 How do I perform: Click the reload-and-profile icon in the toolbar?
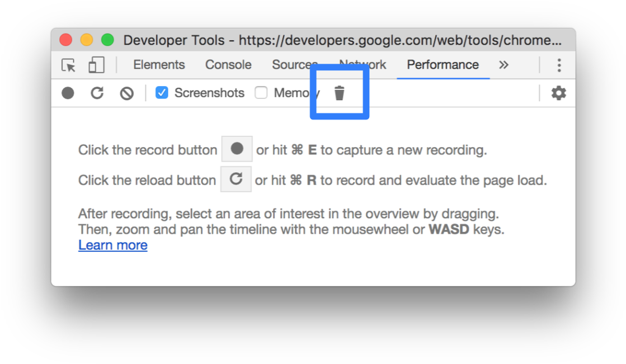[x=97, y=93]
